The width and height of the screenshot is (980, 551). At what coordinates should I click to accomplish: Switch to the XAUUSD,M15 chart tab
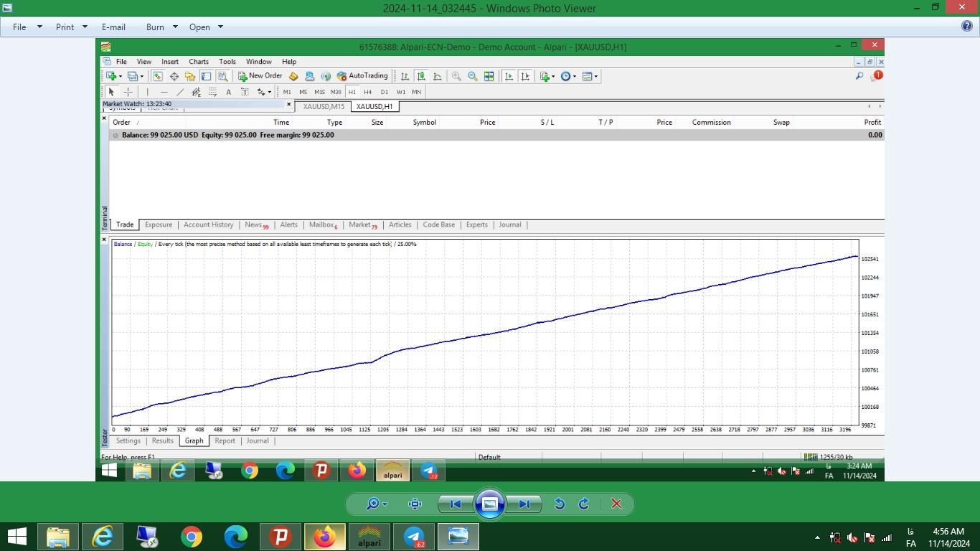(x=324, y=106)
